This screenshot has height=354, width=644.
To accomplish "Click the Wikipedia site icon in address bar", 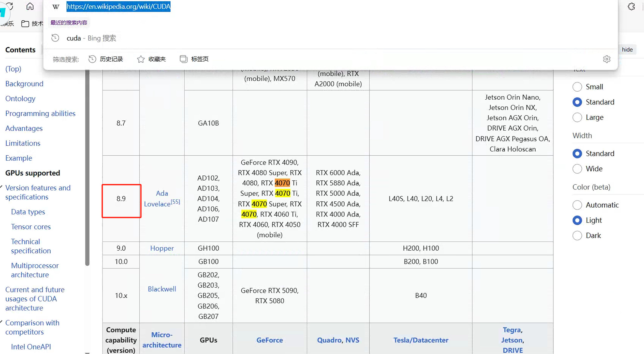I will click(56, 7).
